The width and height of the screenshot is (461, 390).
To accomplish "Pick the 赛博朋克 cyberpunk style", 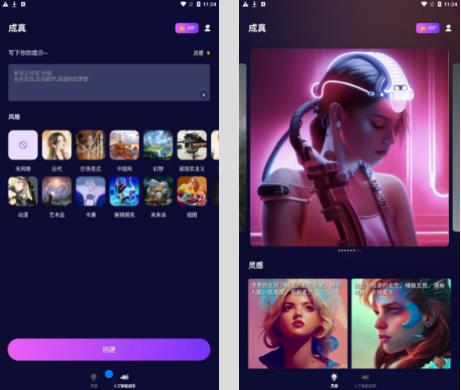I will 124,191.
